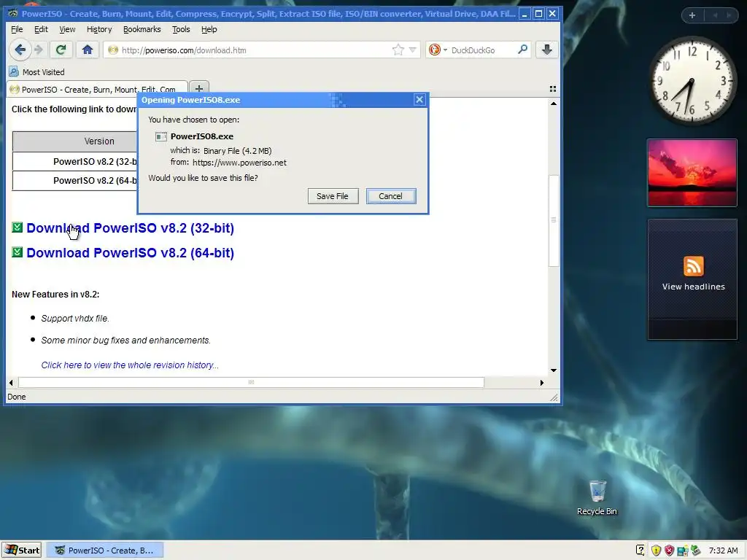Cancel the PowerISO8.exe download dialog
The height and width of the screenshot is (560, 747).
click(x=391, y=196)
